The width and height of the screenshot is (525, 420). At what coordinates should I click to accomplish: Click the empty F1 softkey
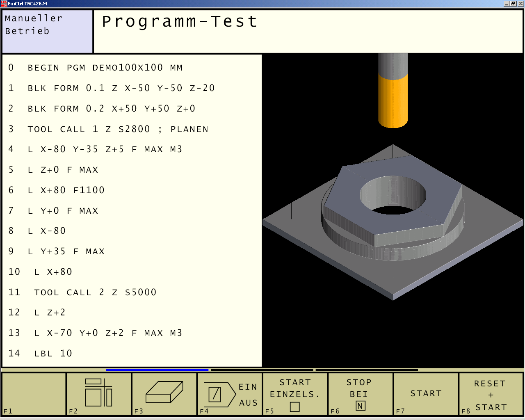[x=34, y=394]
